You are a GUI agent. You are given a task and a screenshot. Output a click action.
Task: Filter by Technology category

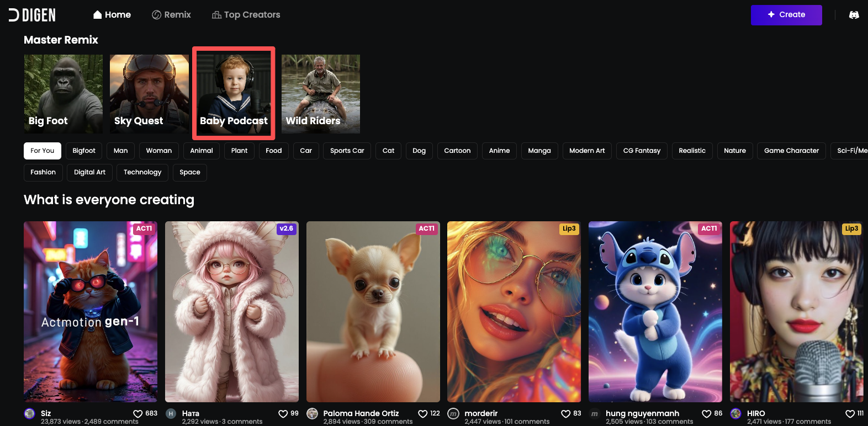click(142, 172)
